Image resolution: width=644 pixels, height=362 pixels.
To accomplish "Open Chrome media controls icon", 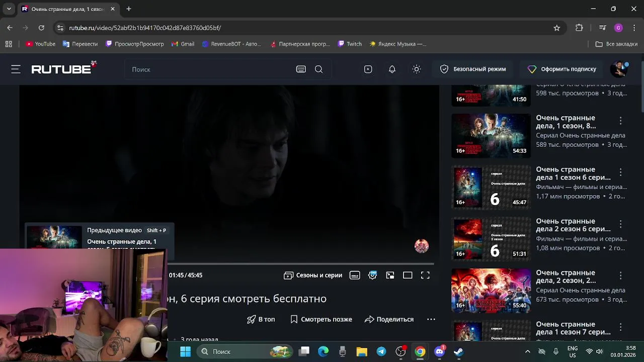I will pyautogui.click(x=603, y=28).
